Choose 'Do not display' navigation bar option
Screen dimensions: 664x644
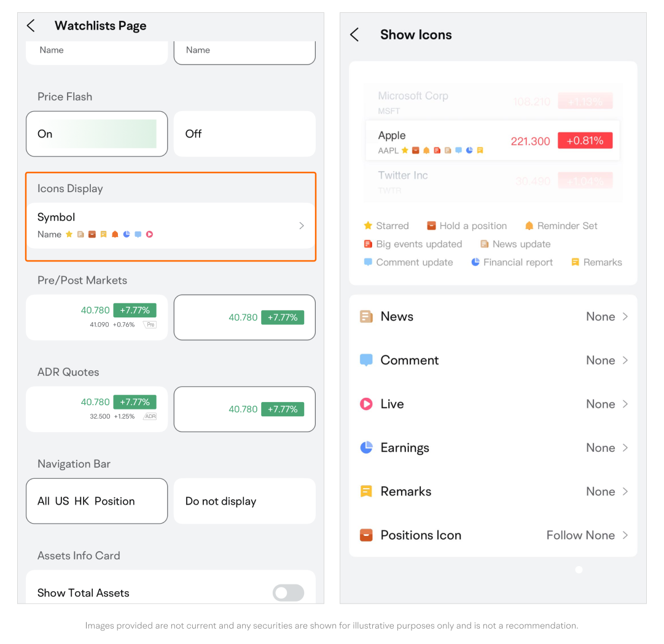coord(244,501)
